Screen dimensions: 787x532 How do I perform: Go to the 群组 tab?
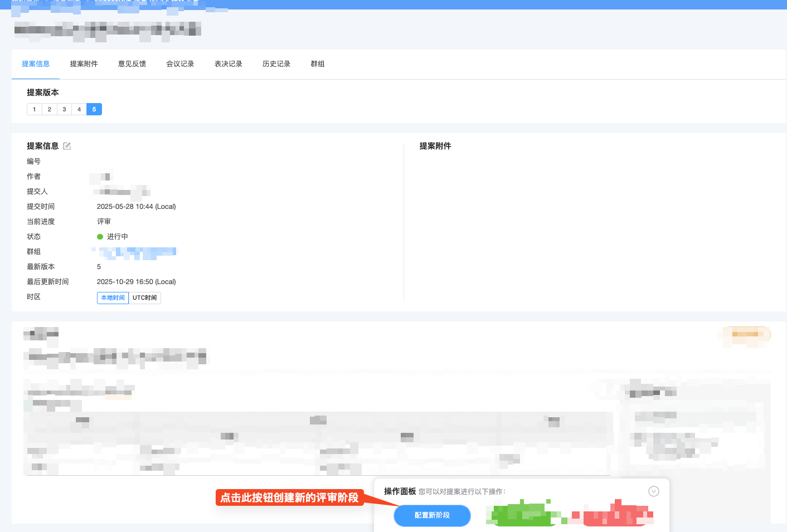(317, 64)
